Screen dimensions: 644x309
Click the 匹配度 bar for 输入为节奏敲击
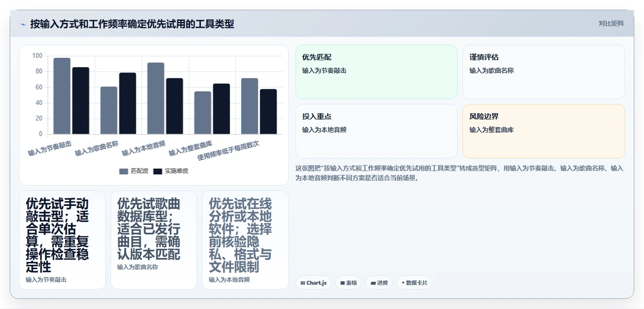pos(62,96)
